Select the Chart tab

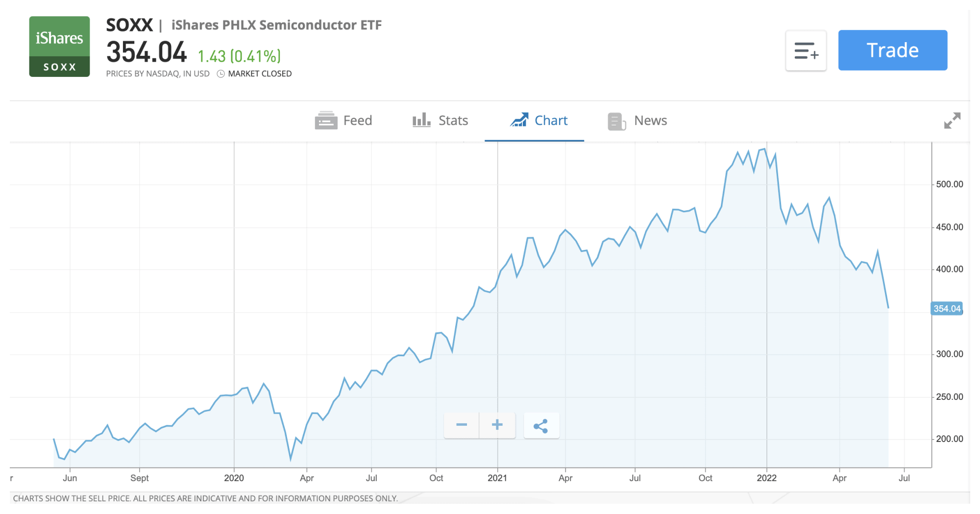[539, 121]
